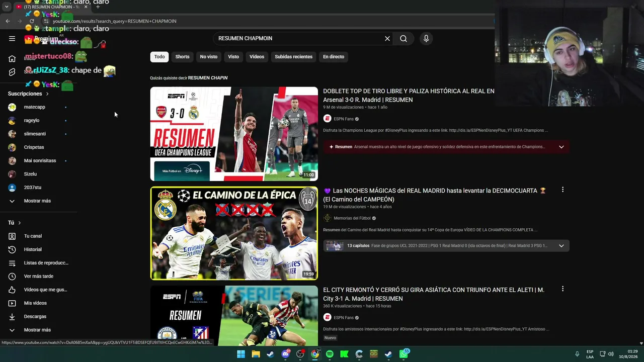The image size is (644, 362).
Task: Open File Explorer from the taskbar
Action: (x=256, y=354)
